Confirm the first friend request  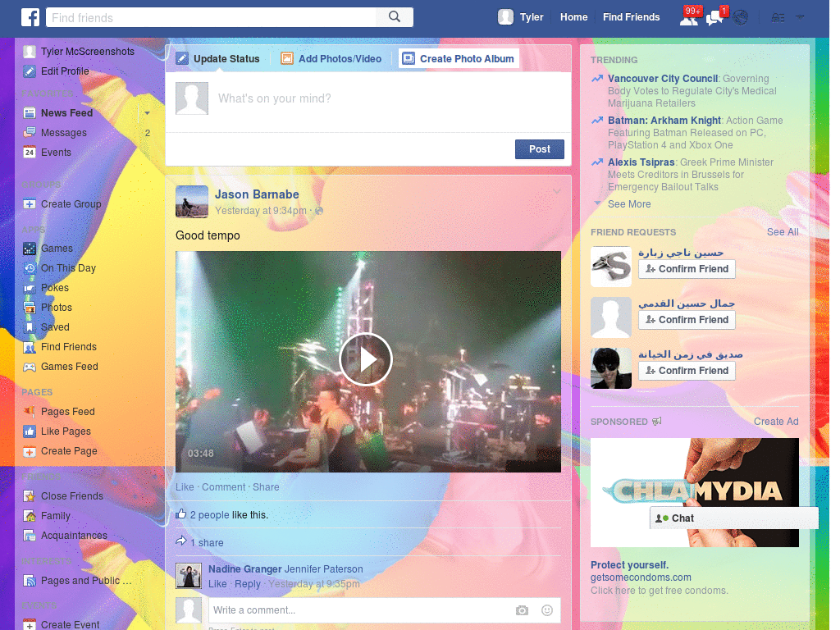pos(687,269)
